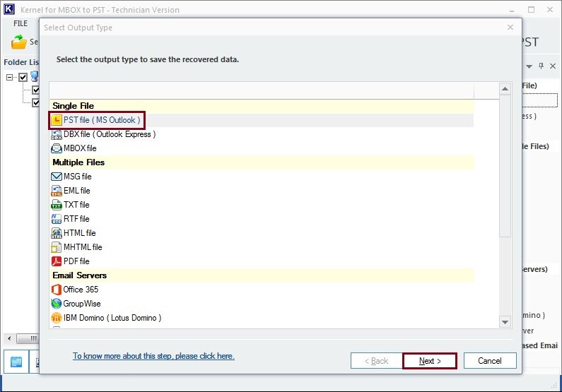Select the MBOX file envelope icon
The width and height of the screenshot is (562, 392).
point(57,148)
